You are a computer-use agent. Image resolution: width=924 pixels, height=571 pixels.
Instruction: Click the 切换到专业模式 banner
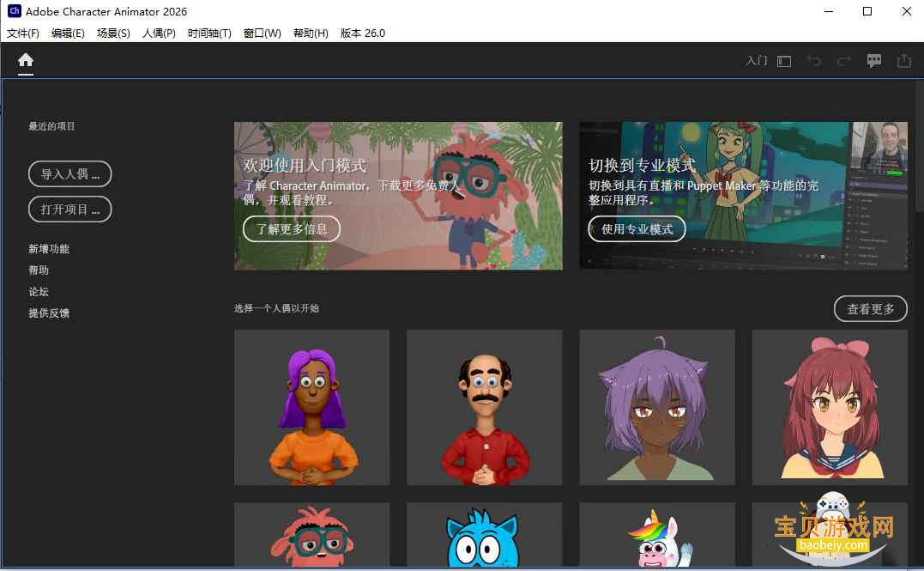[x=744, y=196]
